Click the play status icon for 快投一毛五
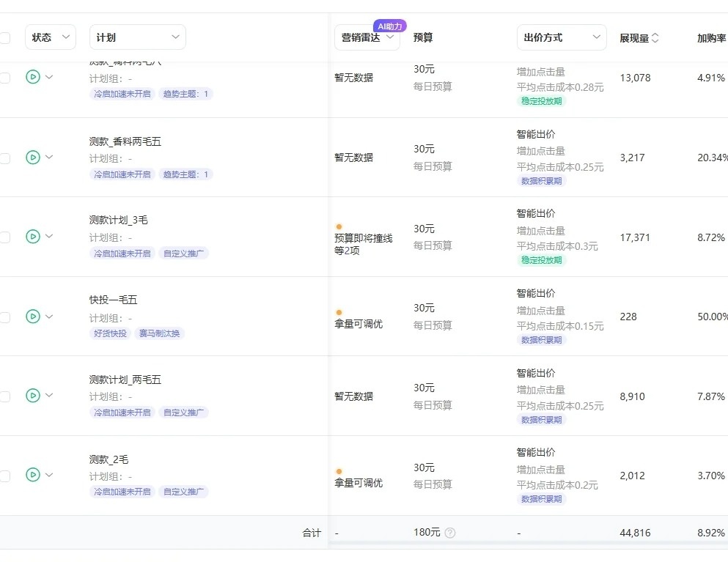728x562 pixels. point(33,317)
